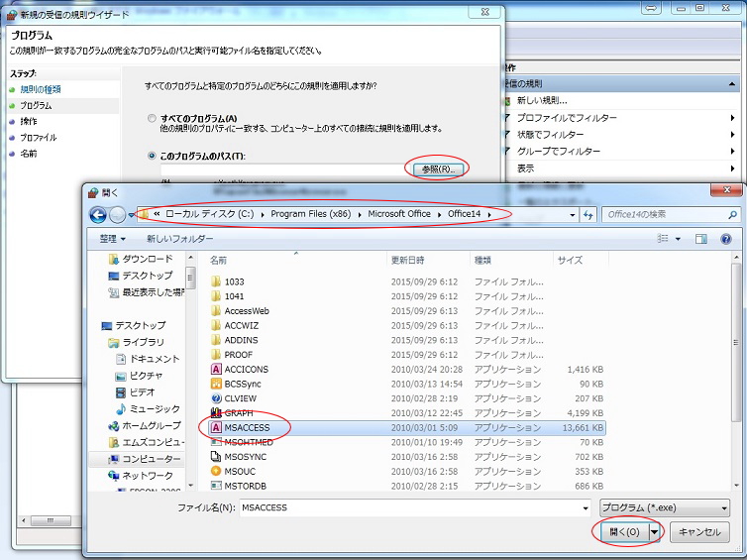Open the ADDINS folder icon
Viewport: 747px width, 560px height.
click(x=216, y=340)
